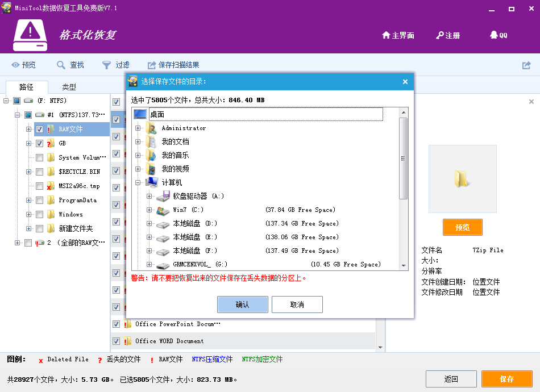Check the System Volum... checkbox

[39, 157]
